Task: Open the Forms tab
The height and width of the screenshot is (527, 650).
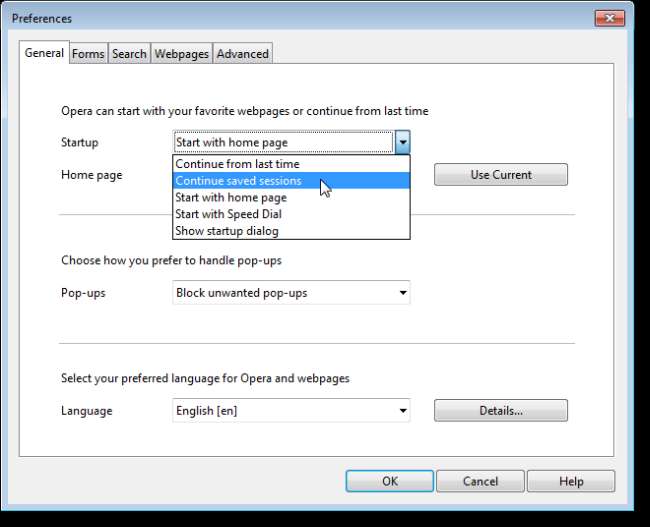Action: click(x=88, y=54)
